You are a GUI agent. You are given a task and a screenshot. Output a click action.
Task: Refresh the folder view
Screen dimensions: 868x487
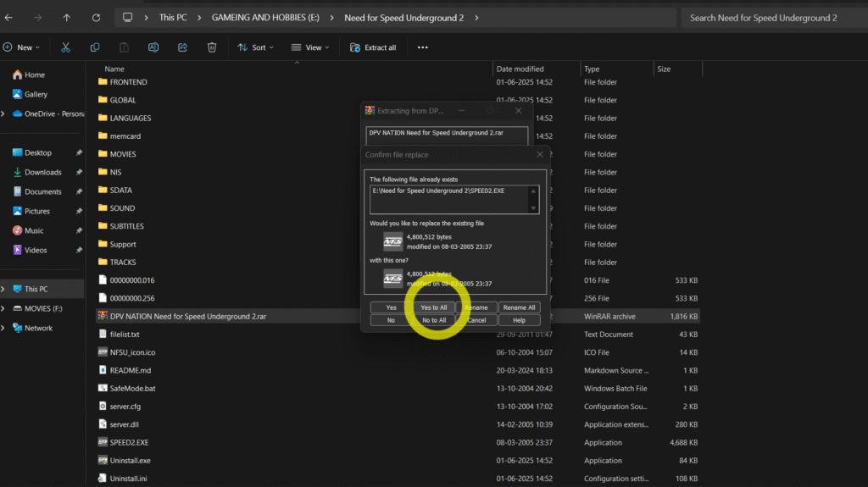pyautogui.click(x=96, y=18)
